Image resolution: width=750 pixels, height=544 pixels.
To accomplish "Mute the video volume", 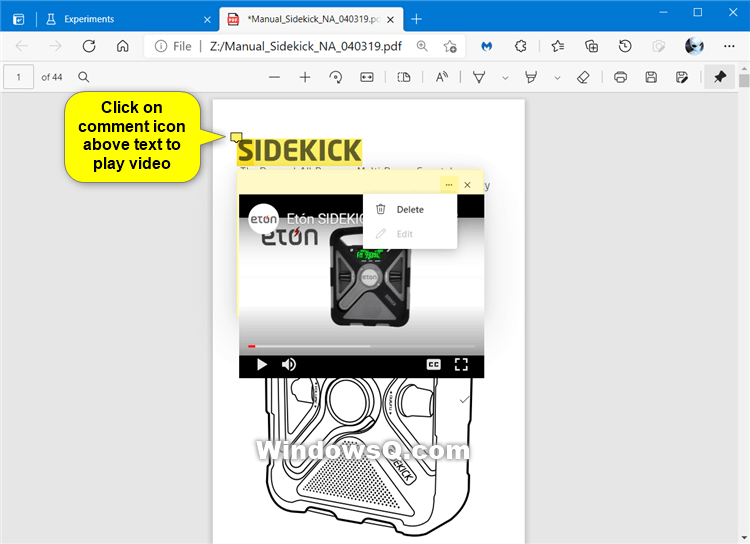I will [289, 365].
